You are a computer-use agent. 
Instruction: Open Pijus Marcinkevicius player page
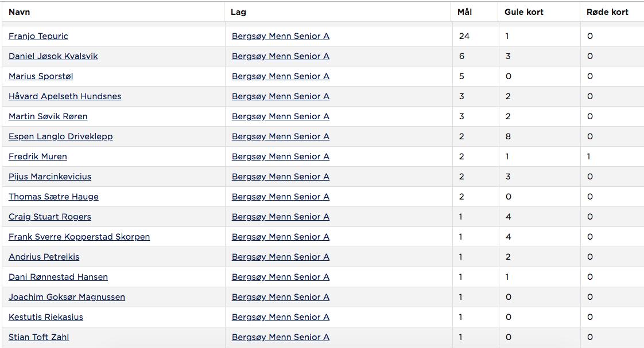point(50,177)
